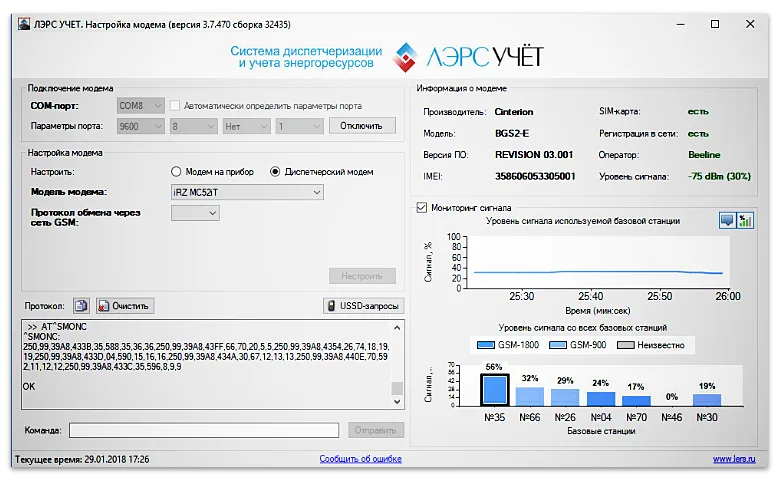The image size is (780, 480).
Task: Click GSM-1800 legend swatch
Action: click(x=486, y=345)
